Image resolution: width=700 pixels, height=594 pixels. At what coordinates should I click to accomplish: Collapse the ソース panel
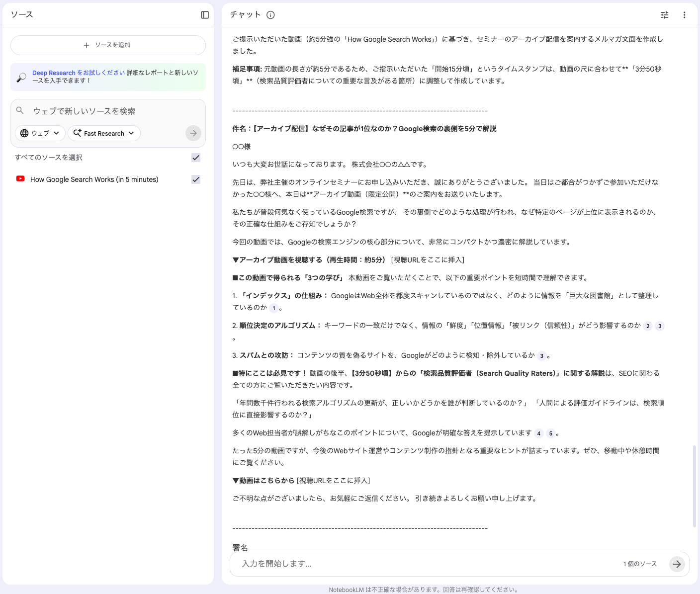[x=204, y=15]
